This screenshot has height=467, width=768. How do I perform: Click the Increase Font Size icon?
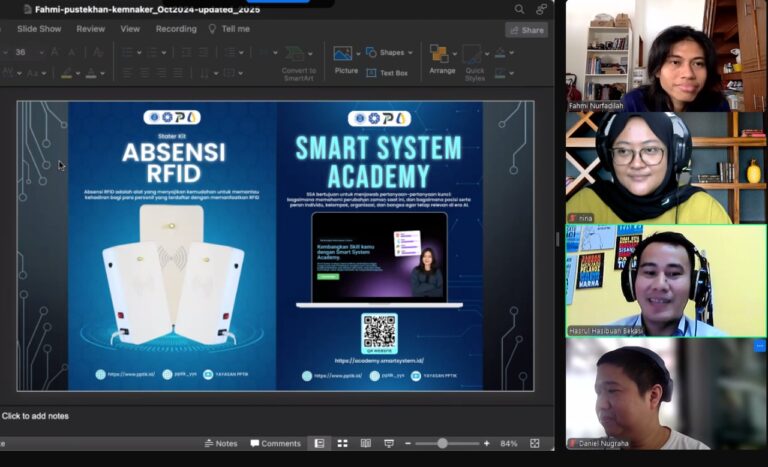pyautogui.click(x=55, y=52)
